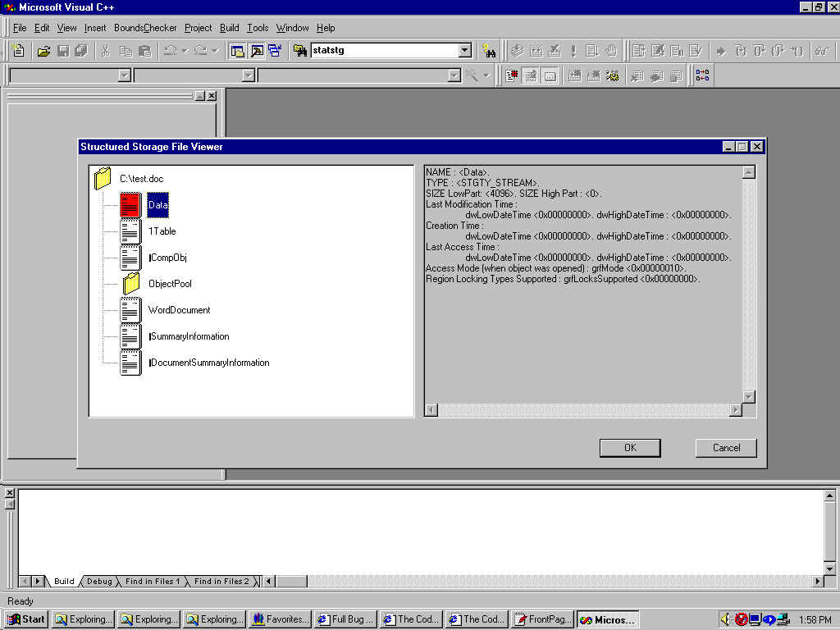Toggle the second BoundsChecker toolbar button

[x=531, y=75]
